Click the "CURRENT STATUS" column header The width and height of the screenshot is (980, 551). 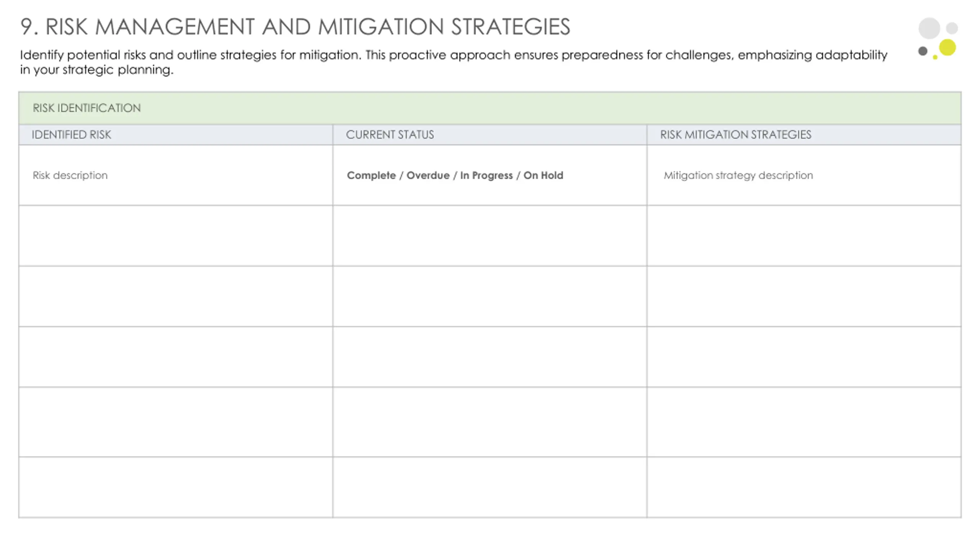[x=490, y=135]
